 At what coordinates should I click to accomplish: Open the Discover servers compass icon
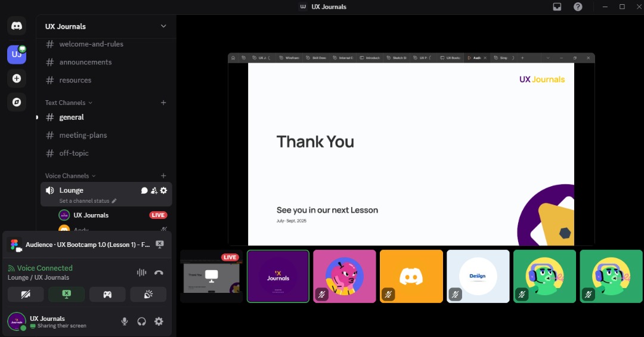tap(17, 102)
